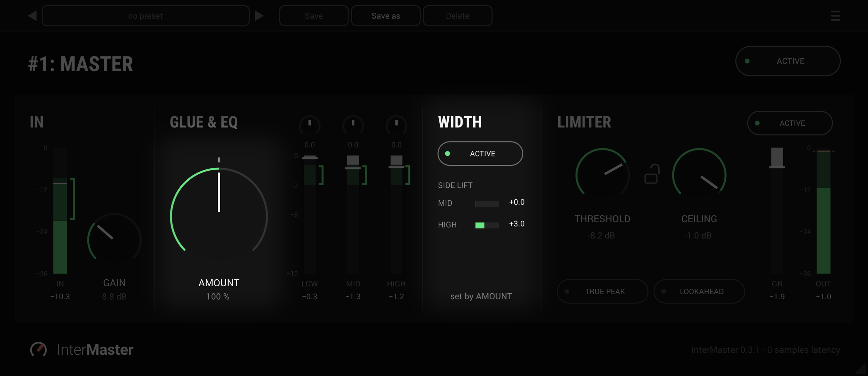Click the Delete preset button

(x=458, y=16)
